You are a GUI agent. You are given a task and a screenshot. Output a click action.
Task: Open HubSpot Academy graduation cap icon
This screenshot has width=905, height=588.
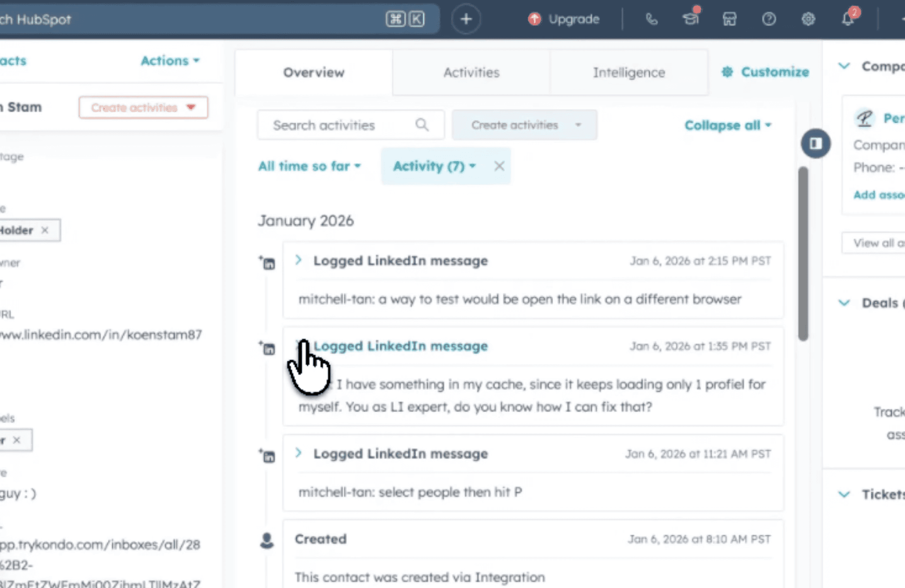click(690, 19)
